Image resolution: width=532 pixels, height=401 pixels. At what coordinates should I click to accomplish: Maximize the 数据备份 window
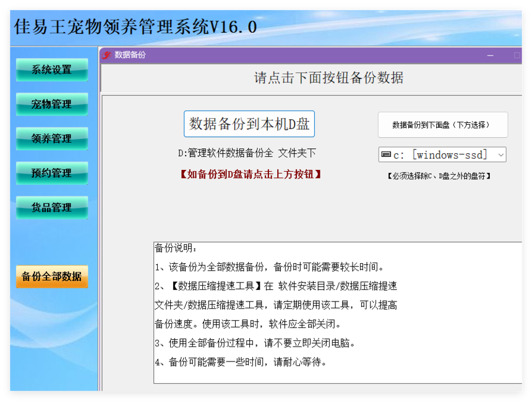[x=517, y=55]
